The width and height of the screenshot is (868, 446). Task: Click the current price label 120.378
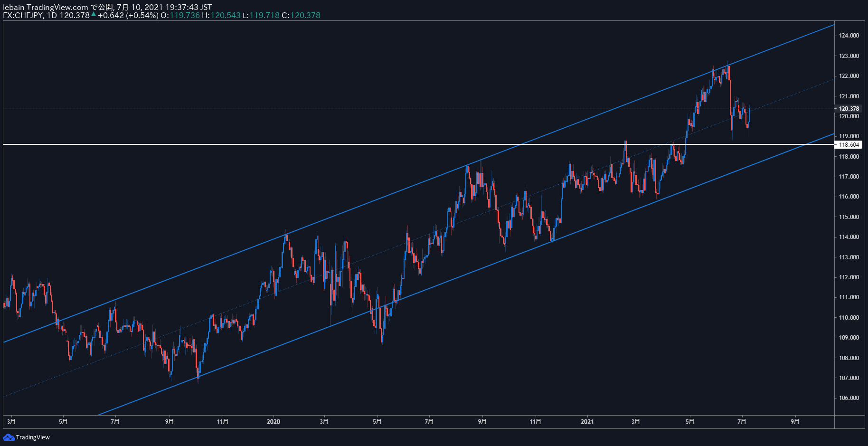coord(849,108)
